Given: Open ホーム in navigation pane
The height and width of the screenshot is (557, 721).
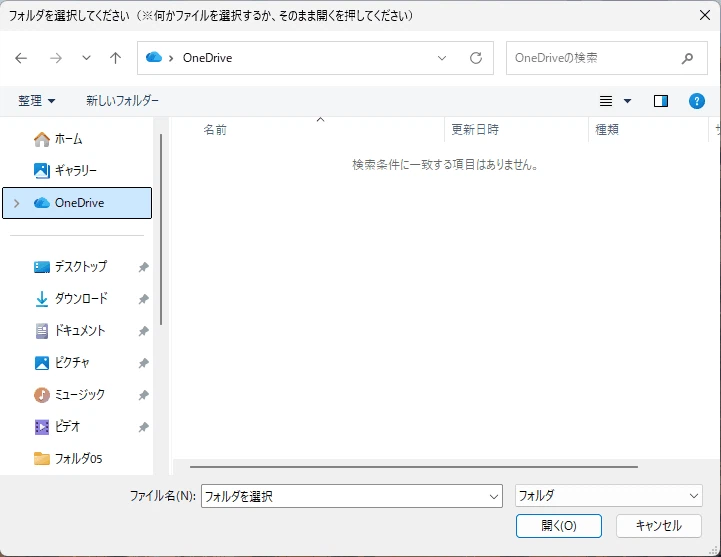Looking at the screenshot, I should pyautogui.click(x=58, y=139).
